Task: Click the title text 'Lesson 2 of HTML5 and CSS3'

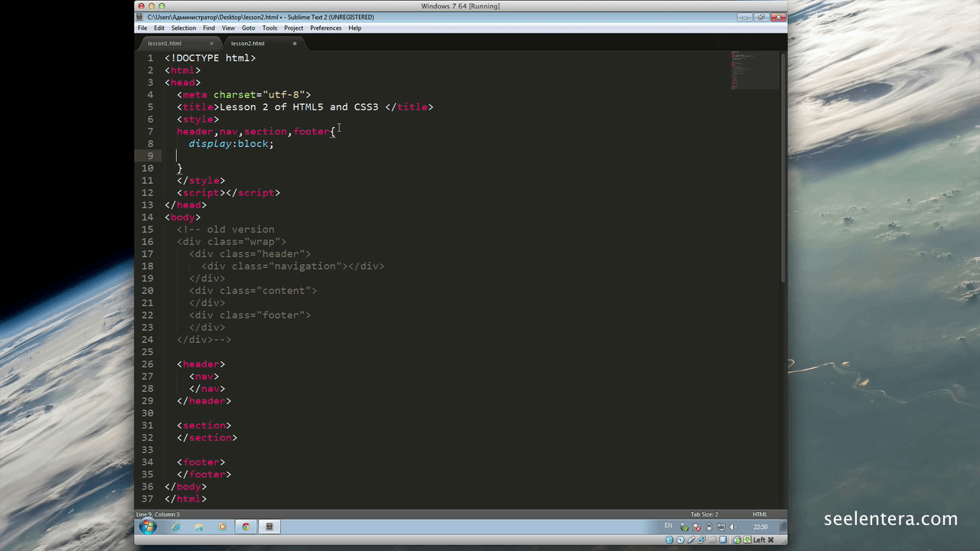Action: click(x=299, y=107)
